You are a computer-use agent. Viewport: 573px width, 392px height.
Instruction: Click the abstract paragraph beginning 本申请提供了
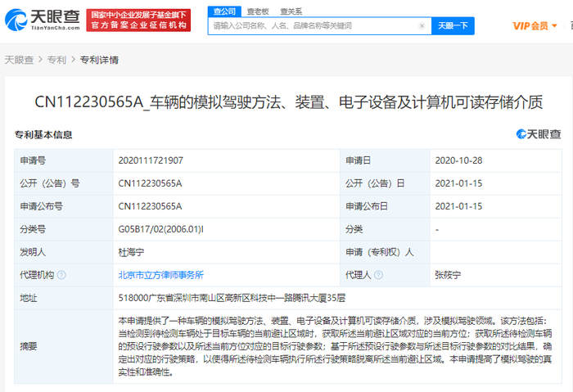[x=335, y=346]
